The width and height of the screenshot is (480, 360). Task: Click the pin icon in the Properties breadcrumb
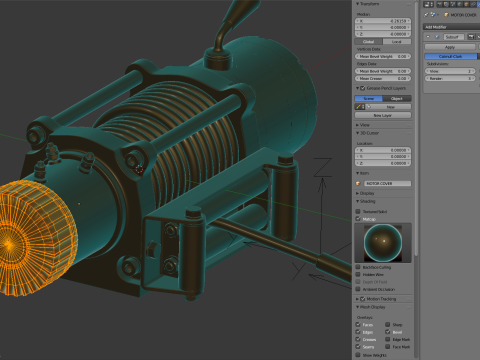click(426, 15)
